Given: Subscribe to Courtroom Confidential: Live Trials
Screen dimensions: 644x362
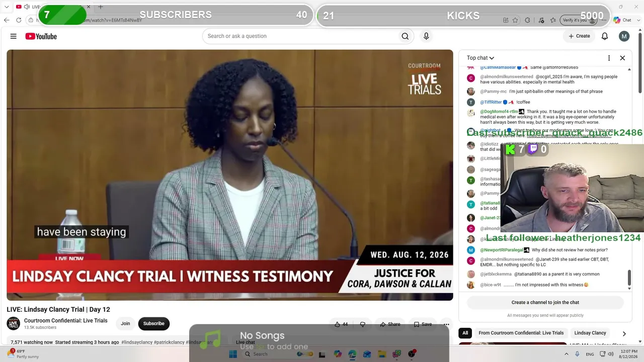Looking at the screenshot, I should 154,324.
